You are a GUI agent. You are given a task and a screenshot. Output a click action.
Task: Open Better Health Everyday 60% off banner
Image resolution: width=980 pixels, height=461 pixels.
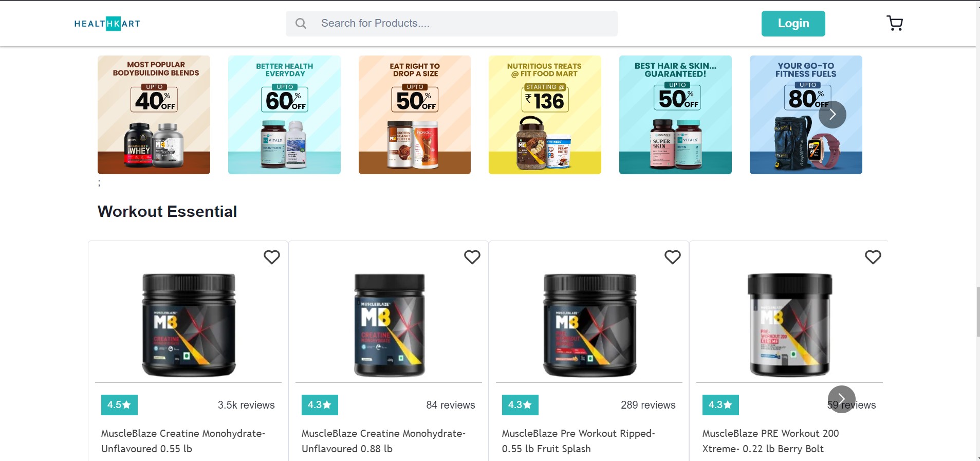click(284, 115)
